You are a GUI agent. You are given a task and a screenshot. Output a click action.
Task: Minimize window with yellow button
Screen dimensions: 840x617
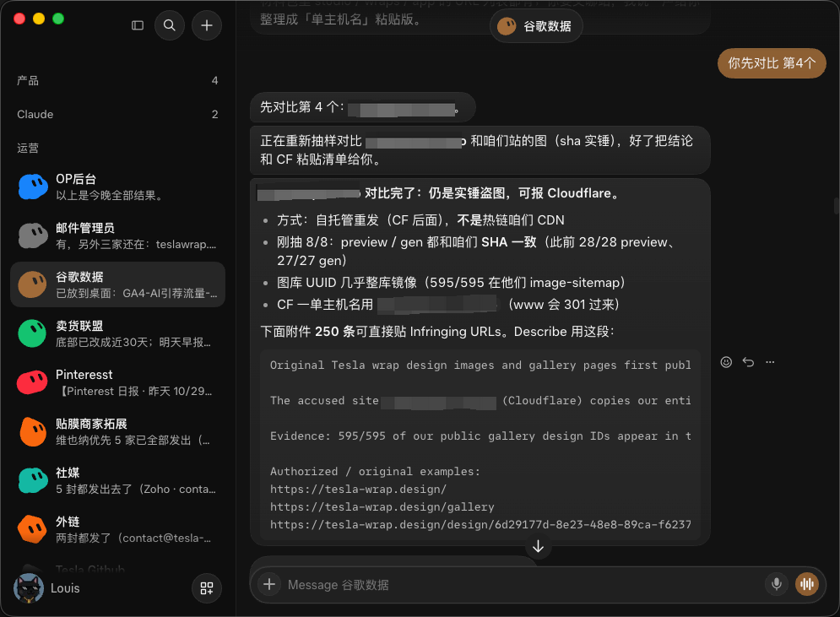tap(39, 19)
